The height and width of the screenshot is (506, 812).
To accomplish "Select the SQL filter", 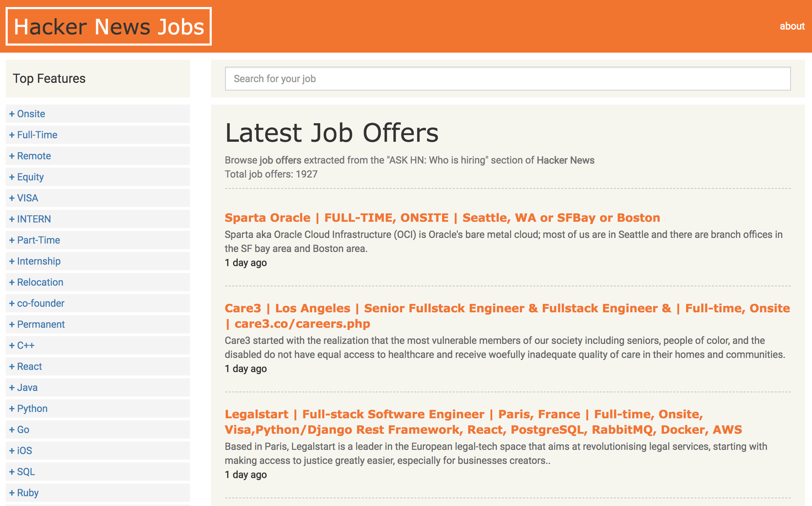I will 98,472.
